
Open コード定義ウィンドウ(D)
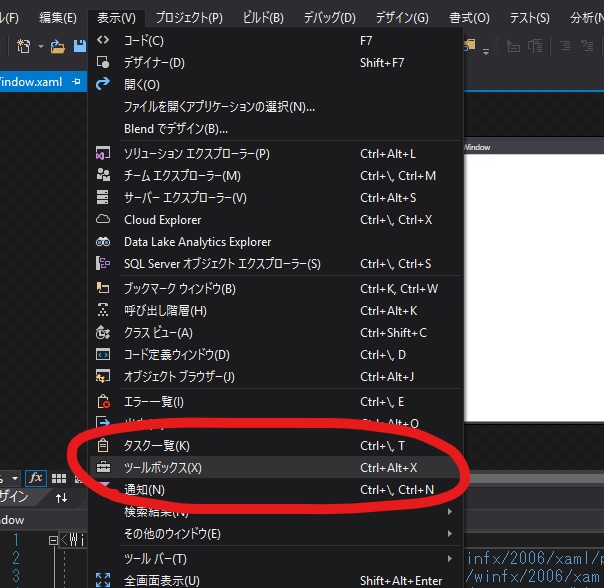275,354
